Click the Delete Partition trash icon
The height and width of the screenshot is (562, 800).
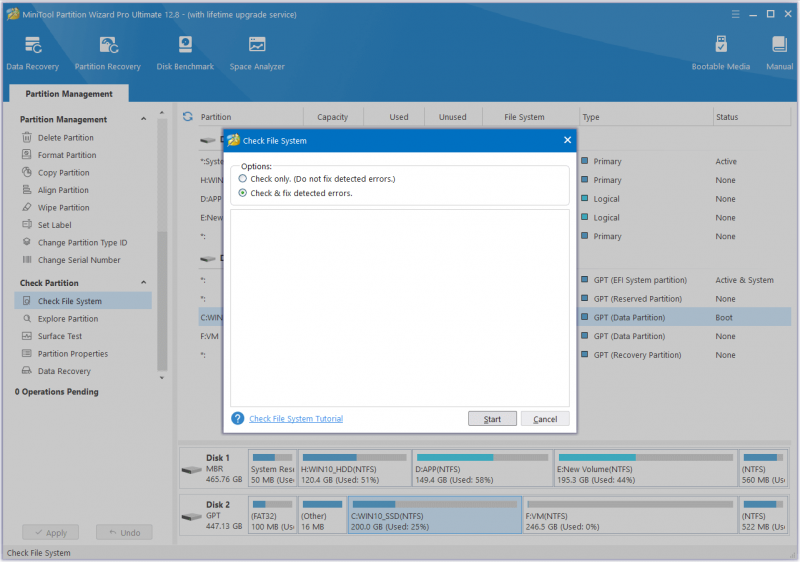[x=27, y=137]
